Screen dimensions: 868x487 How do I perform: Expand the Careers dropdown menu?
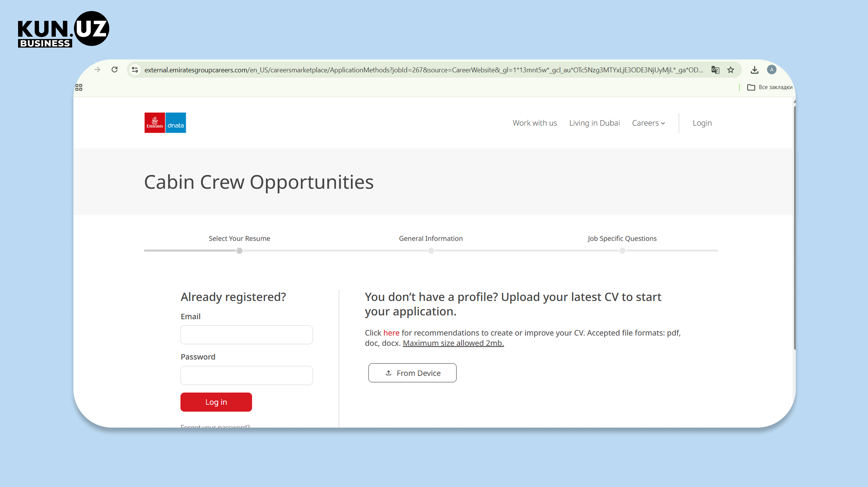point(648,123)
